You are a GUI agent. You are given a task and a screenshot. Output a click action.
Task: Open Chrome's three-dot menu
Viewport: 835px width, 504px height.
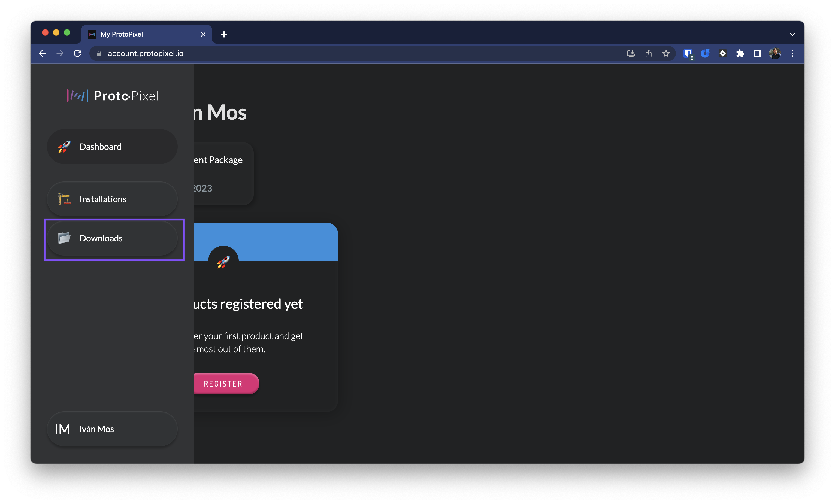click(793, 53)
